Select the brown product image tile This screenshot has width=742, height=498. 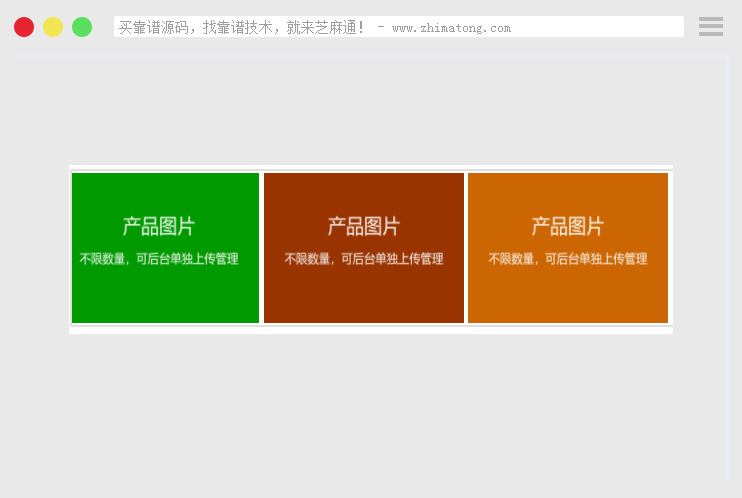click(363, 295)
